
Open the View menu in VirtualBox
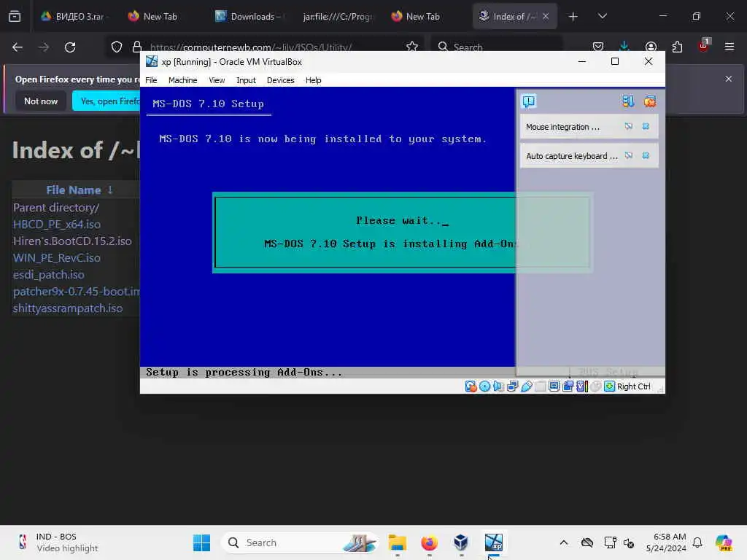[x=216, y=80]
